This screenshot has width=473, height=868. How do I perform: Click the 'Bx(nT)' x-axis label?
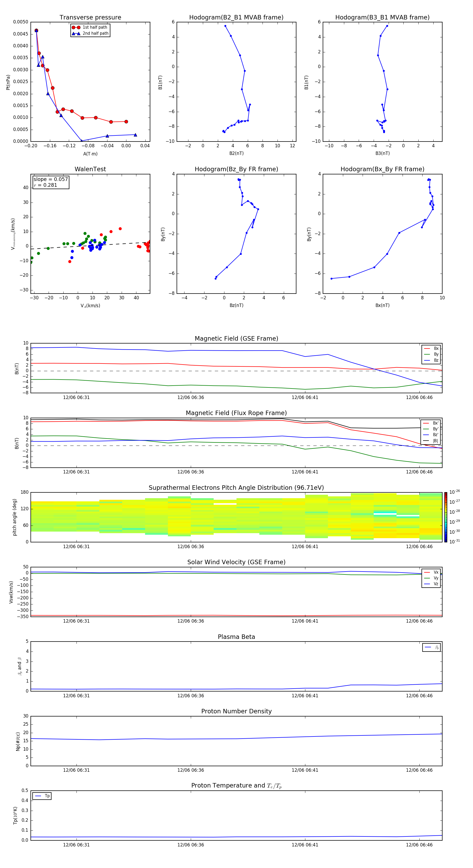[382, 305]
